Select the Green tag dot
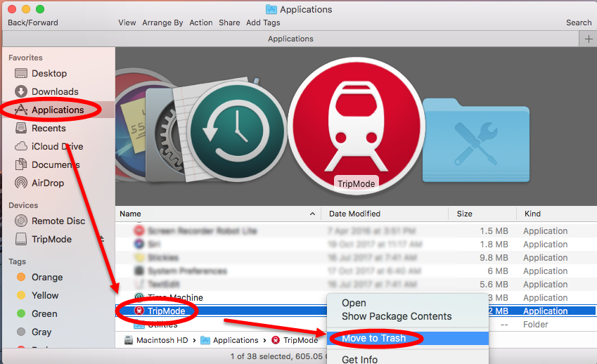This screenshot has width=597, height=364. pos(21,313)
